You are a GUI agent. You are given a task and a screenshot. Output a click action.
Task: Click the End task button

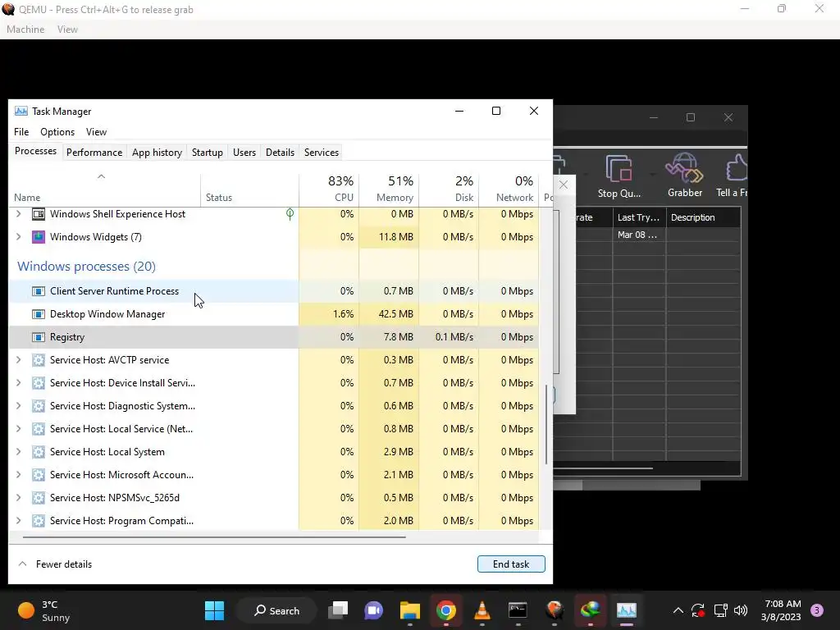(x=511, y=564)
